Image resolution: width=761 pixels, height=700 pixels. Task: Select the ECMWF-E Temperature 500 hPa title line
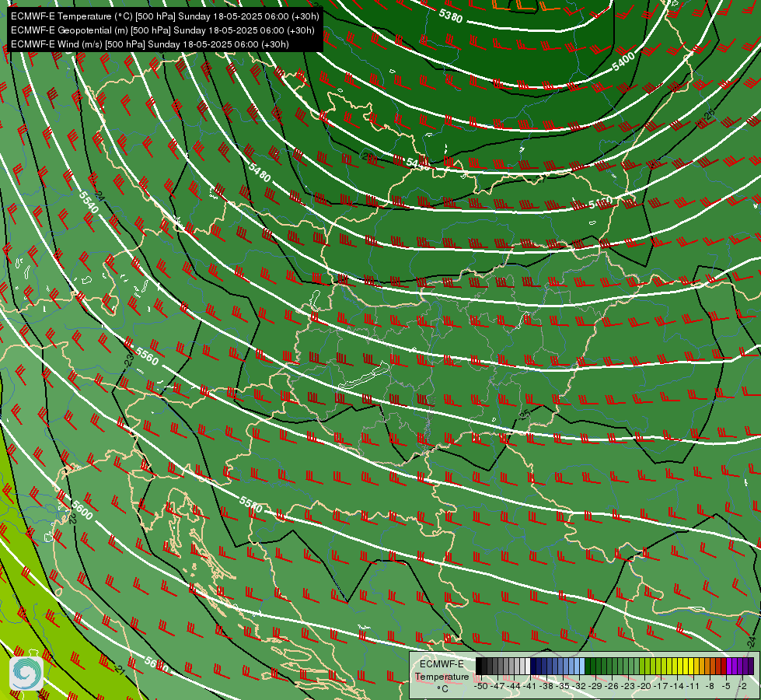pos(165,16)
